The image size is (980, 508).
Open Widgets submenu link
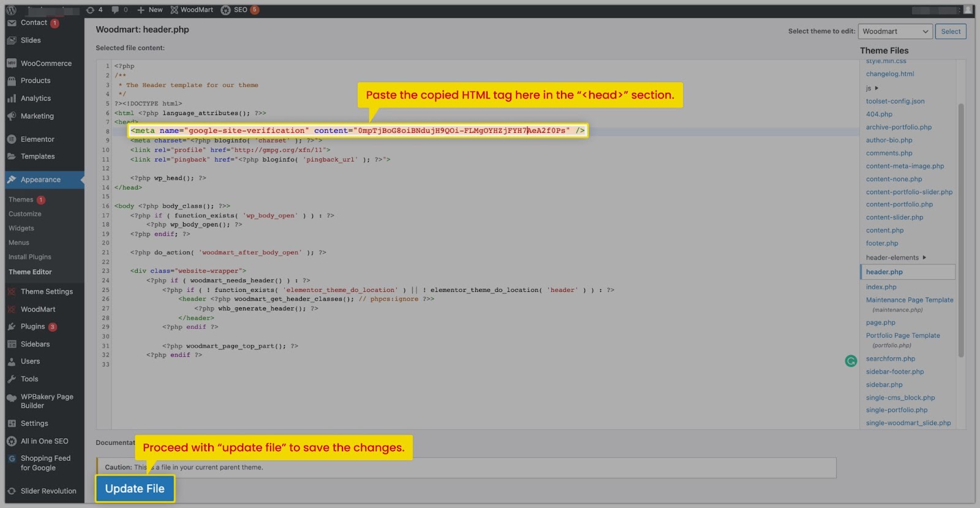coord(21,228)
